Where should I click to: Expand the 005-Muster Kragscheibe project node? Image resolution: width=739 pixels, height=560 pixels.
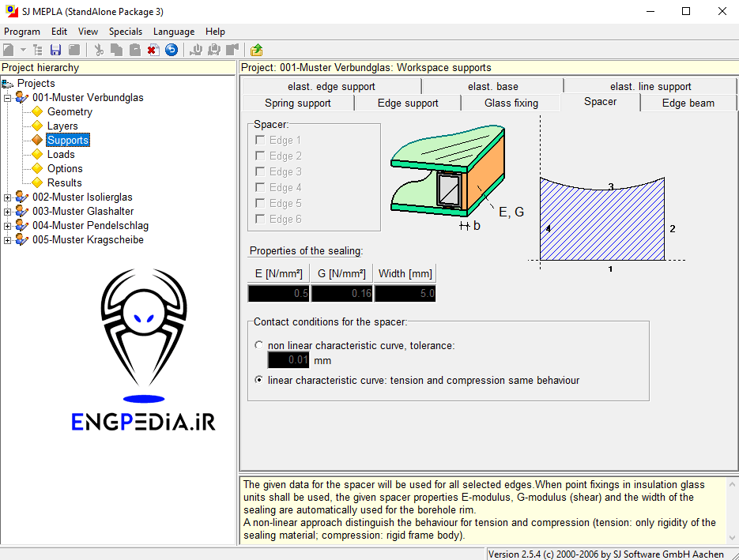pyautogui.click(x=8, y=240)
